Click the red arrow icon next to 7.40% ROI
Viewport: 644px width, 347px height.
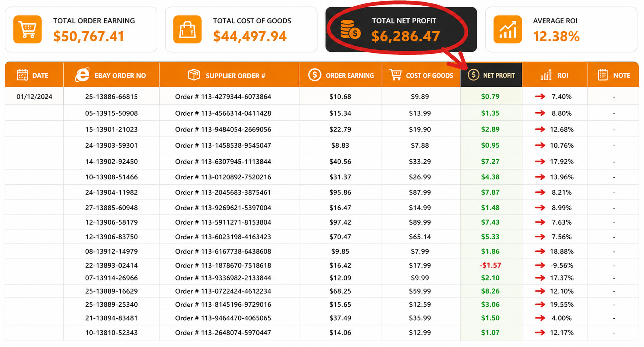pos(540,96)
